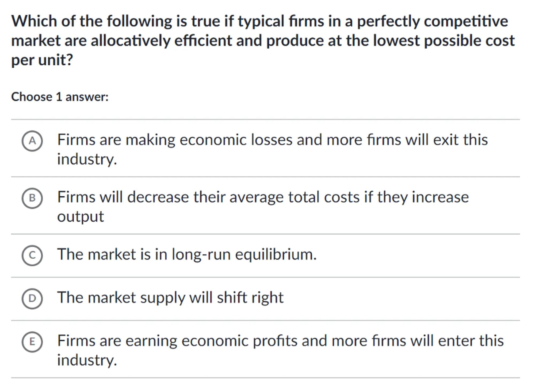Mark the option E radio circle

(x=32, y=342)
